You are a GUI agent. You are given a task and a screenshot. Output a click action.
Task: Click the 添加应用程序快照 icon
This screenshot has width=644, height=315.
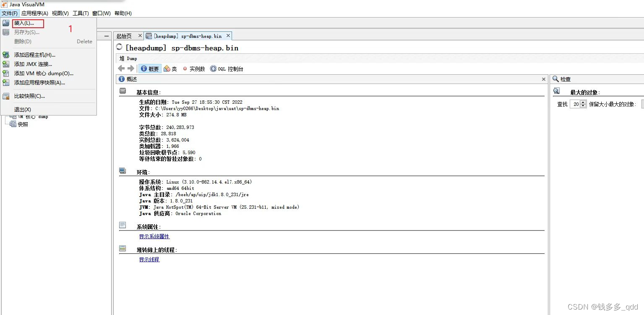coord(6,81)
